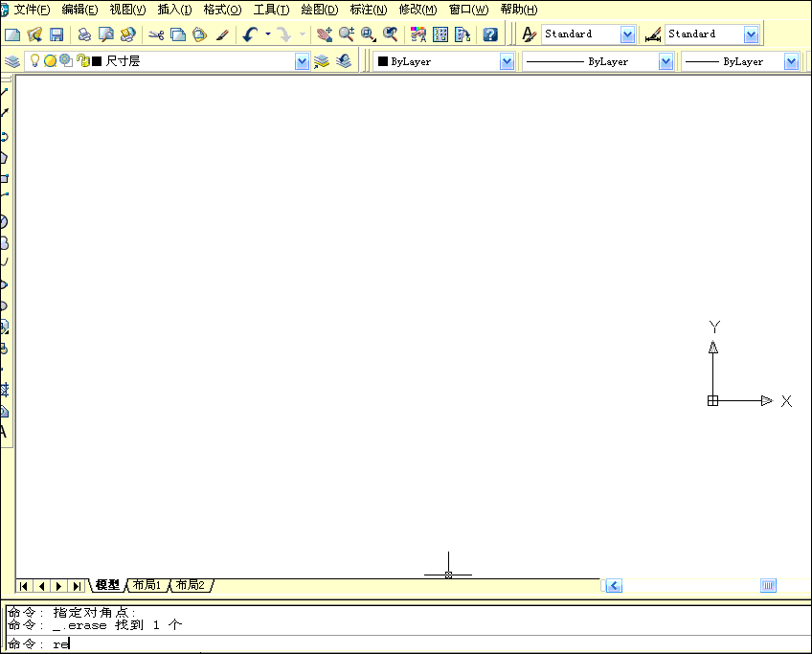Open the 文件(F) menu
This screenshot has width=812, height=654.
tap(32, 10)
